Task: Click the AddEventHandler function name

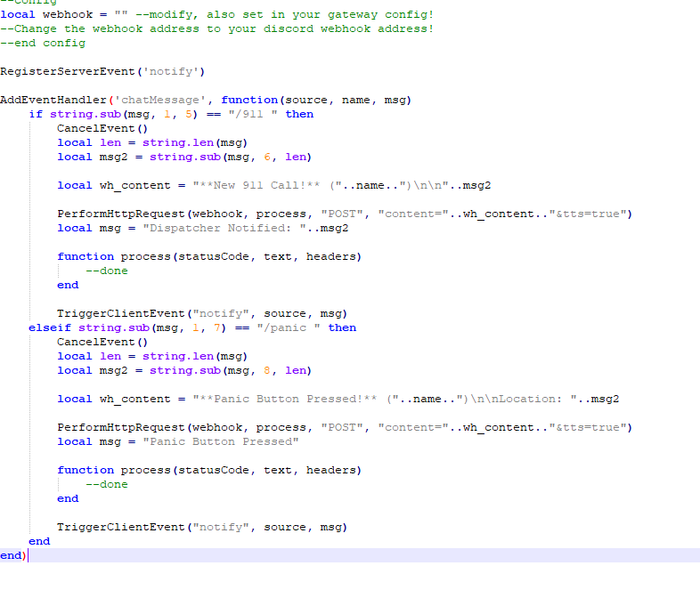Action: tap(53, 101)
